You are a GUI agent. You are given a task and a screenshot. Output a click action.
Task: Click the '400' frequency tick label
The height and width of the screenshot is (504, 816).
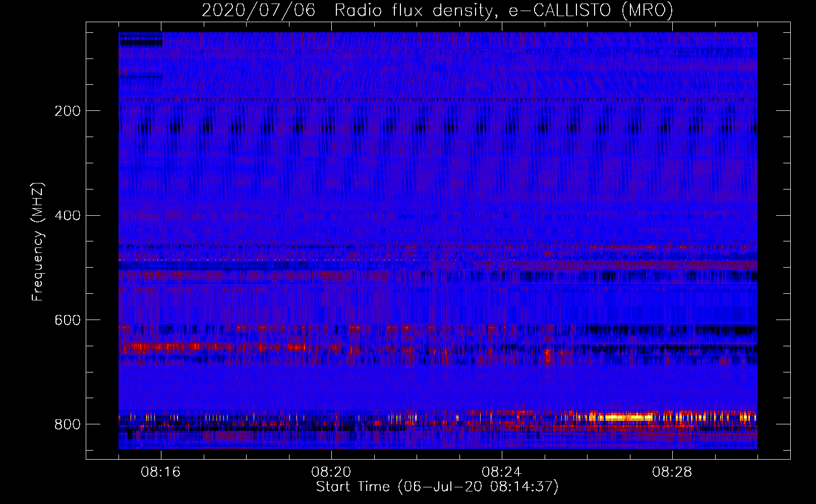coord(67,216)
